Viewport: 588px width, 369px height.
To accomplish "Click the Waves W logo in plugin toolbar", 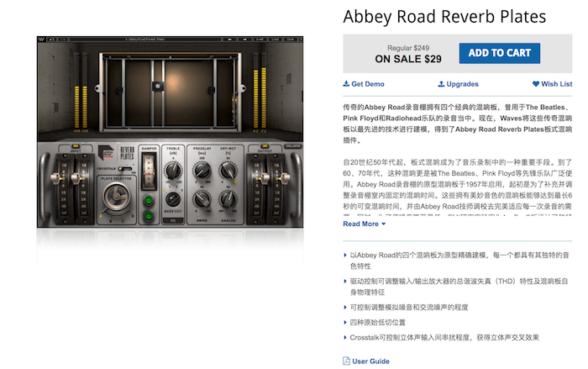I will pyautogui.click(x=41, y=39).
